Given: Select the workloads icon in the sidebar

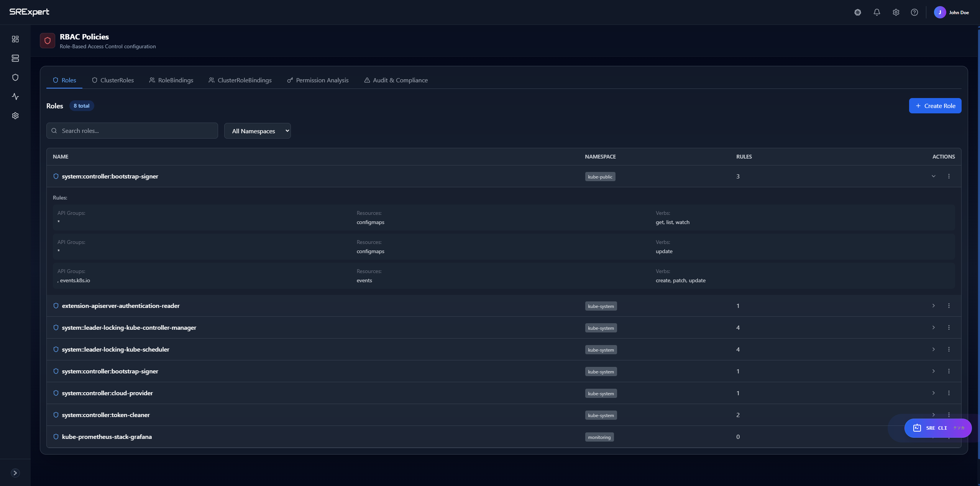Looking at the screenshot, I should (x=15, y=58).
